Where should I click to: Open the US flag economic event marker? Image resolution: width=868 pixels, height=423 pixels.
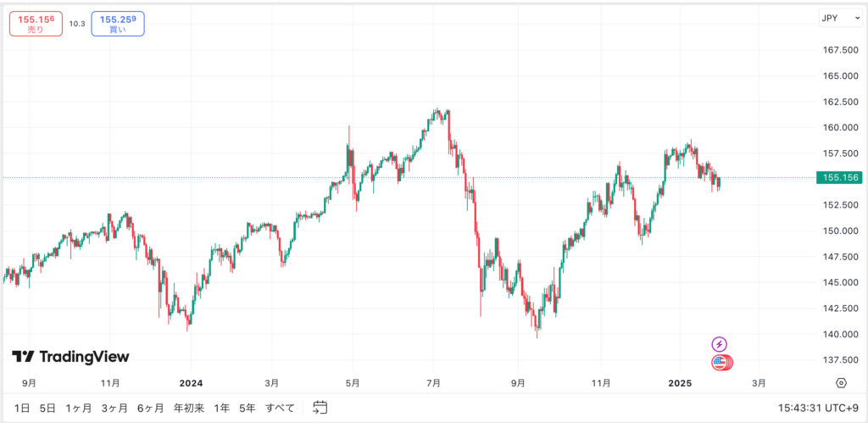(x=721, y=363)
